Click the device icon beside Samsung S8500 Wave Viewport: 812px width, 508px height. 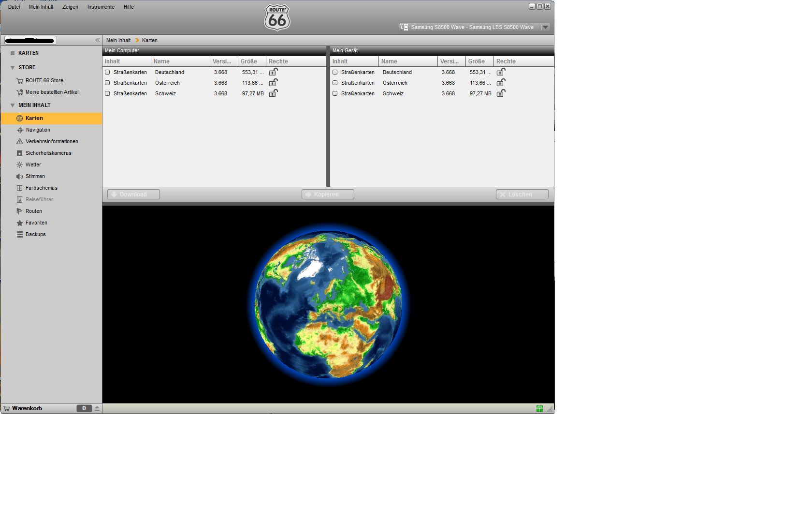click(x=404, y=27)
